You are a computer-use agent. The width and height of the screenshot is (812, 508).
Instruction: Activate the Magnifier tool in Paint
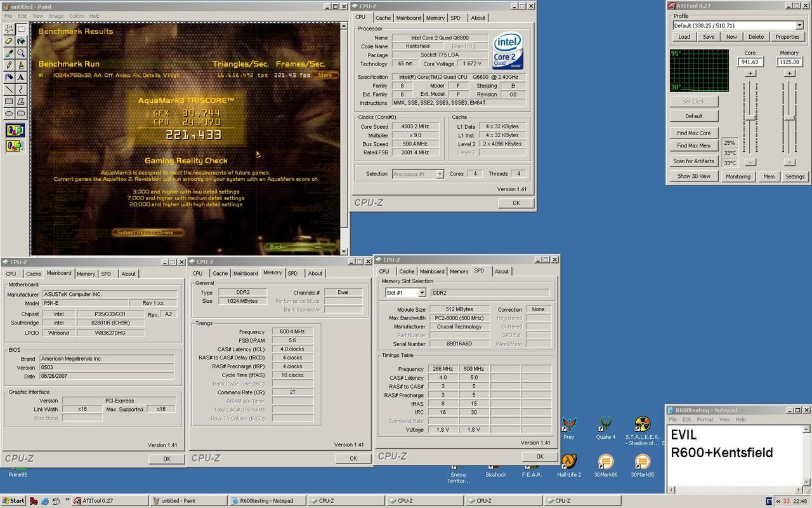pos(21,53)
